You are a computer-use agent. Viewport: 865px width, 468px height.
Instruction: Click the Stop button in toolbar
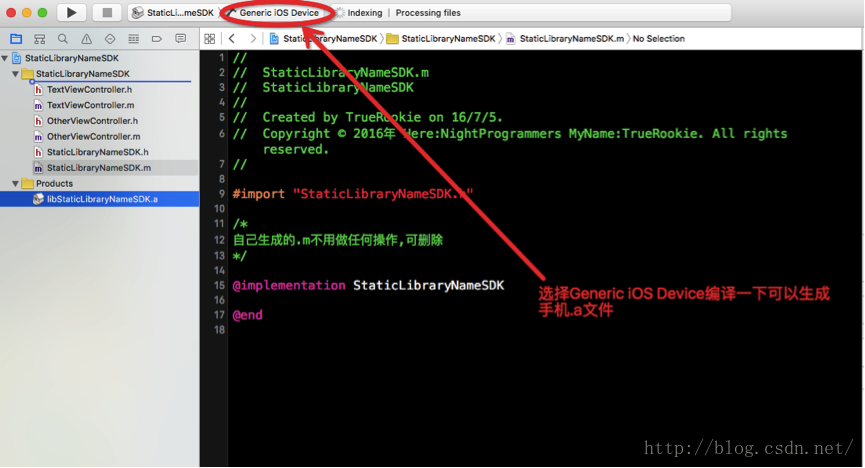click(107, 12)
